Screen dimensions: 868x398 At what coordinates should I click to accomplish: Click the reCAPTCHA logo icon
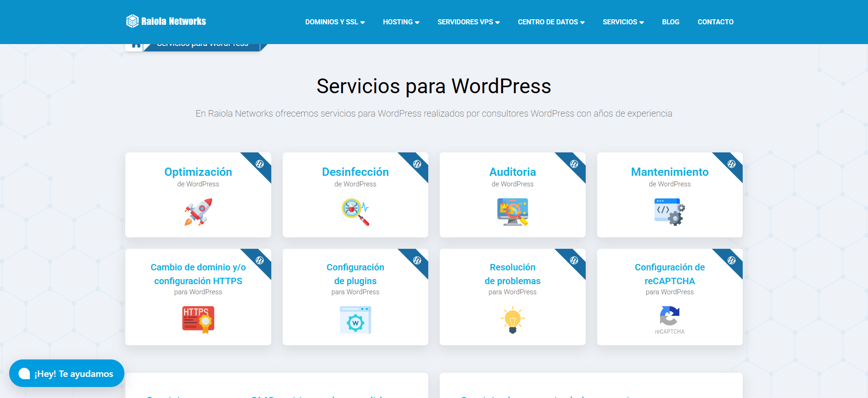point(669,317)
